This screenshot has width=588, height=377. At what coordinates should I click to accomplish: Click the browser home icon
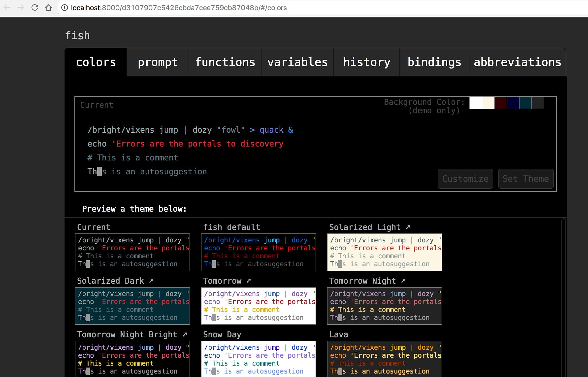click(49, 8)
